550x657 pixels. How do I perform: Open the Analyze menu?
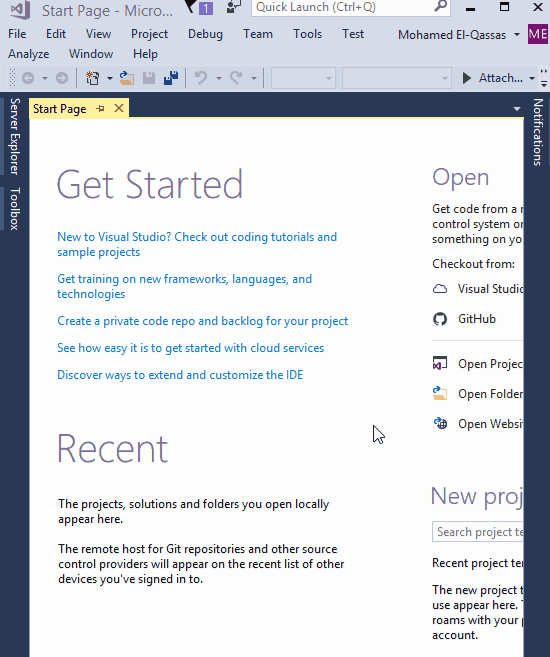[x=28, y=54]
